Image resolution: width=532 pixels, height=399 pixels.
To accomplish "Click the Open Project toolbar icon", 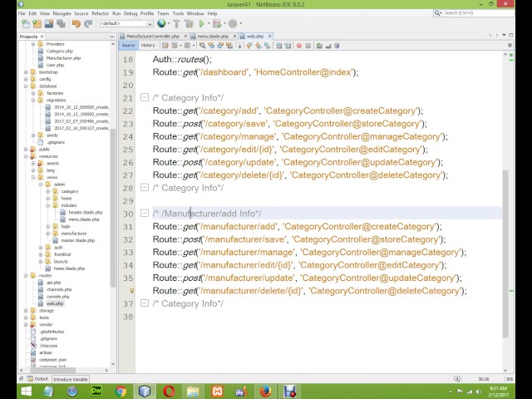I will pyautogui.click(x=49, y=23).
